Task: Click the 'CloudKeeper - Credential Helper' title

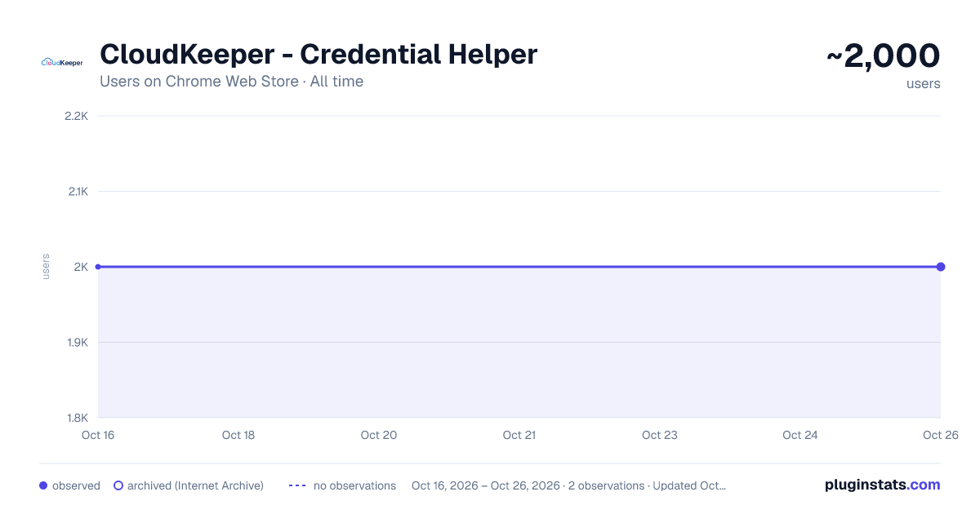Action: [318, 55]
